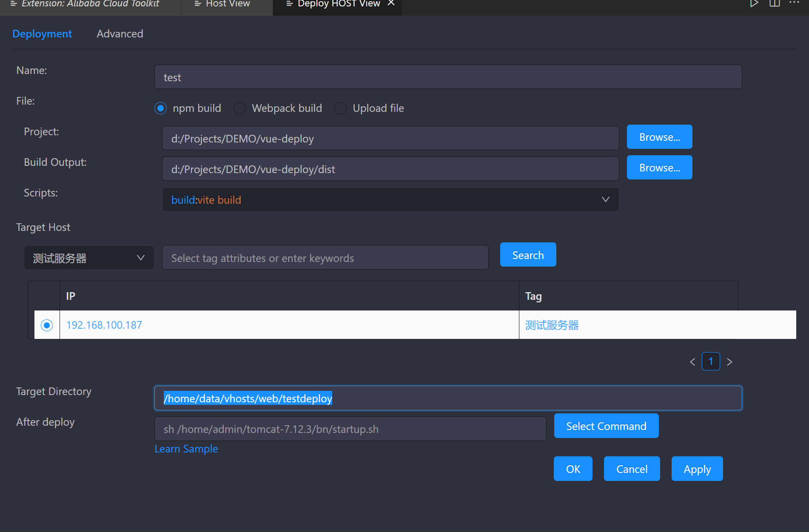Focus the Target Directory input field
This screenshot has width=809, height=532.
point(448,398)
